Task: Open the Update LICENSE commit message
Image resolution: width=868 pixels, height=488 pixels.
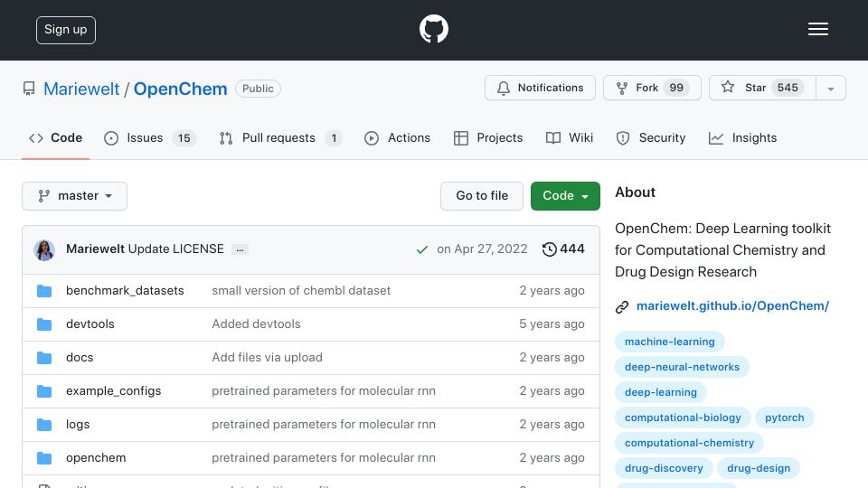Action: (176, 249)
